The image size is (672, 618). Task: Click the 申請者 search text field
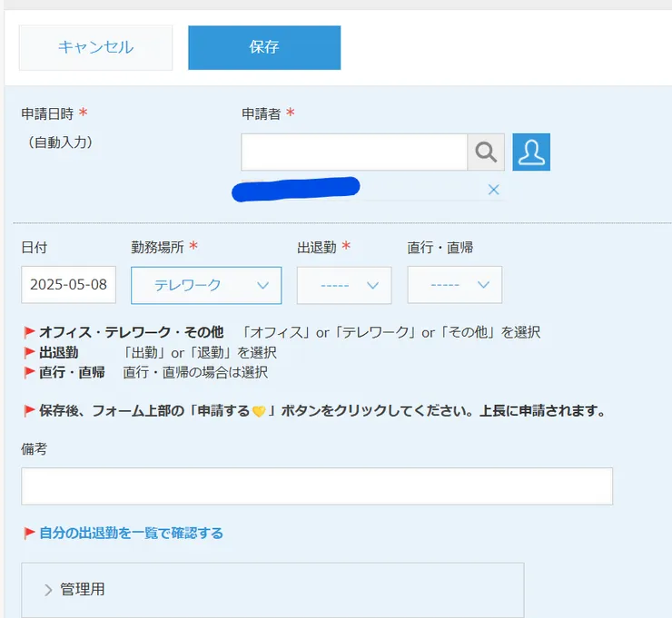click(x=354, y=152)
